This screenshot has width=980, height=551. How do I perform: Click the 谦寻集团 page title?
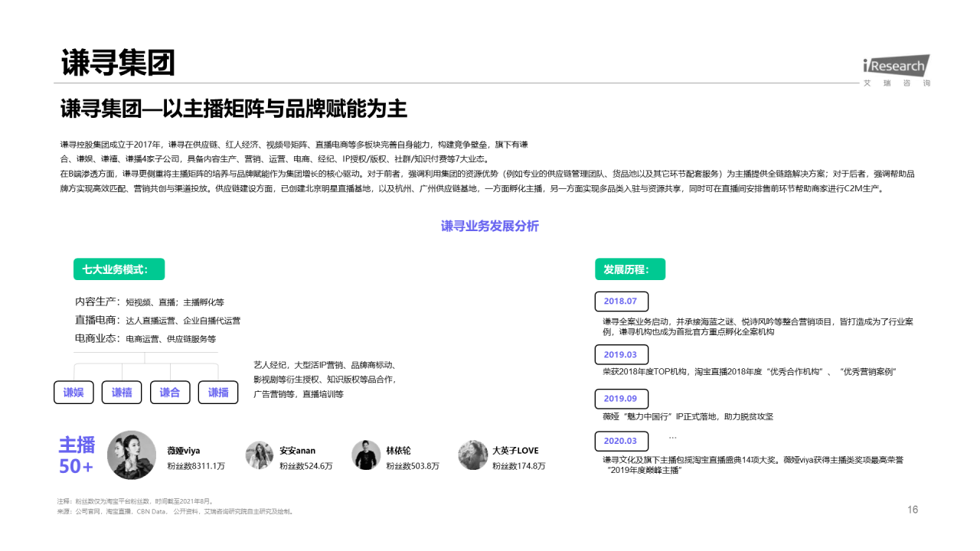(118, 63)
